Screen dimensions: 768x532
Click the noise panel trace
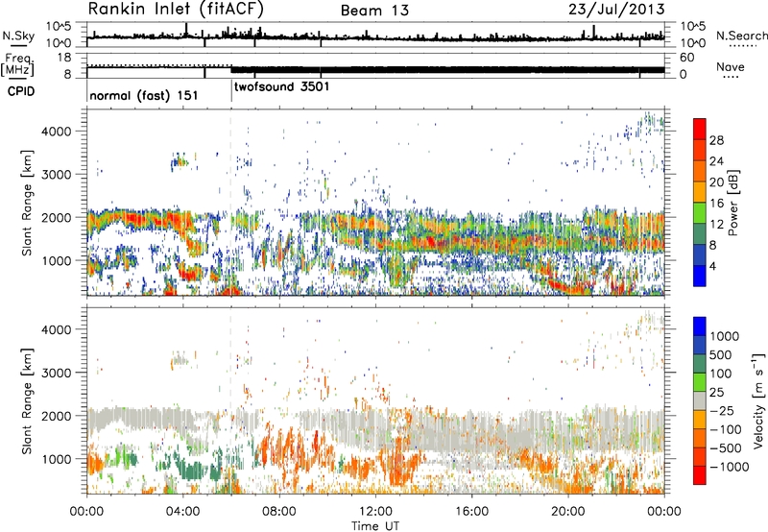[375, 36]
